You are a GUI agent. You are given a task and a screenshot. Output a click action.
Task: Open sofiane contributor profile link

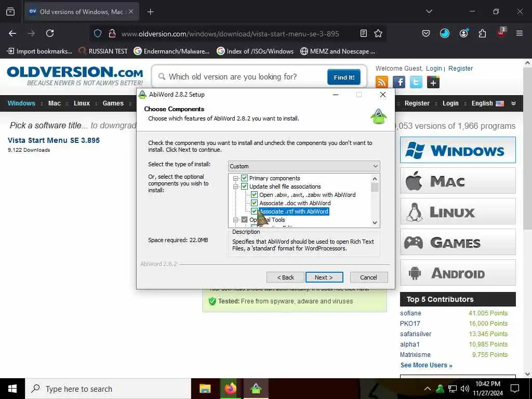(x=410, y=313)
